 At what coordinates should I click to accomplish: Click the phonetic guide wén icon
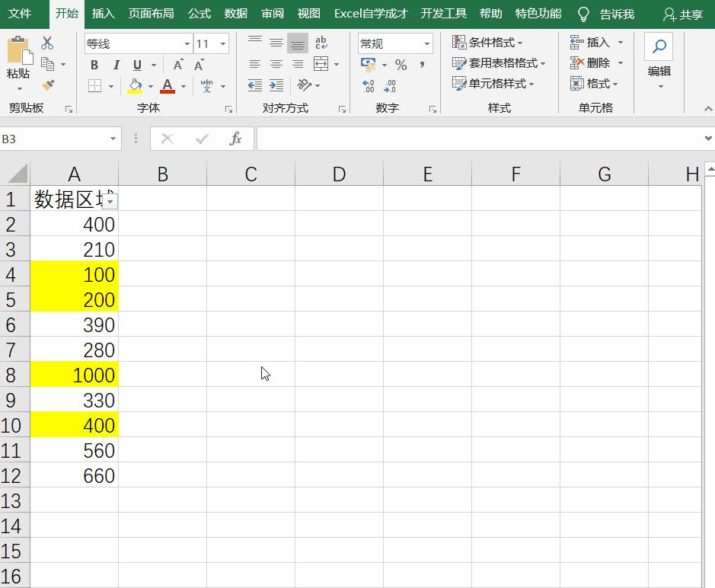click(x=206, y=86)
